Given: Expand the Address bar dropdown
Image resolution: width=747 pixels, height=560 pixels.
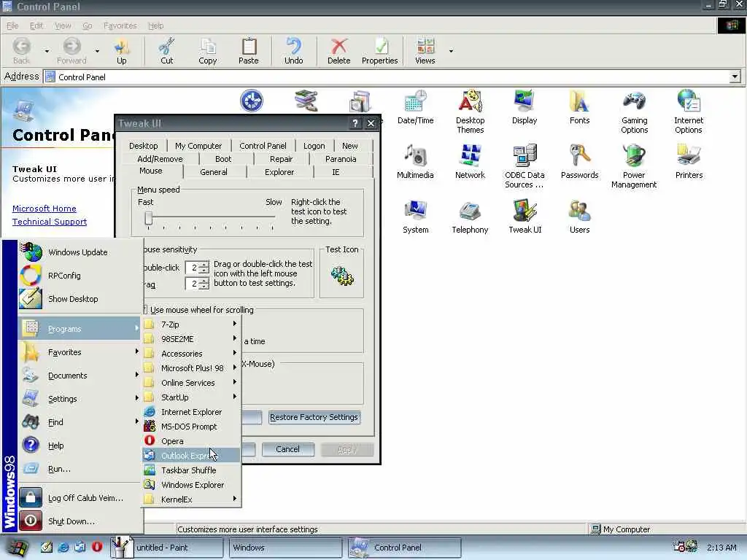Looking at the screenshot, I should tap(735, 77).
